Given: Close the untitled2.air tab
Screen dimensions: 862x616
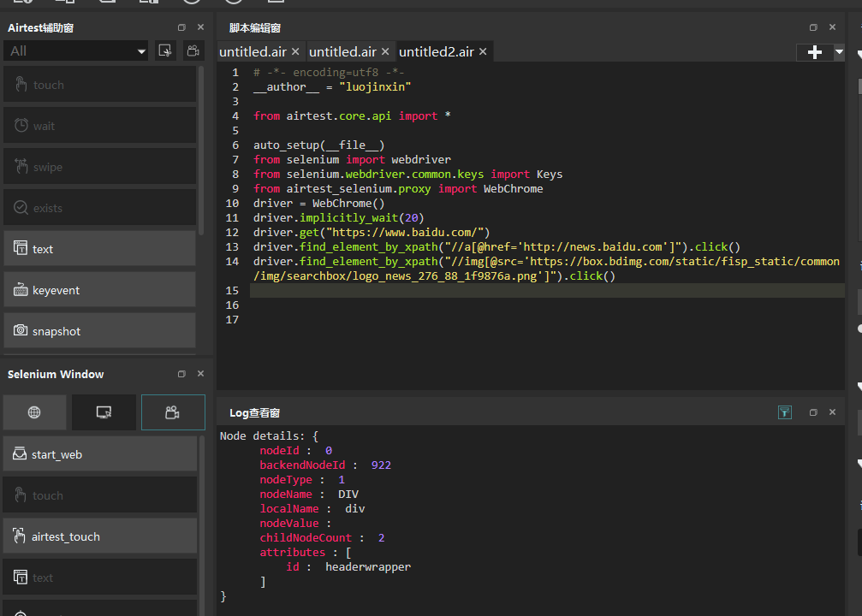Looking at the screenshot, I should click(484, 51).
